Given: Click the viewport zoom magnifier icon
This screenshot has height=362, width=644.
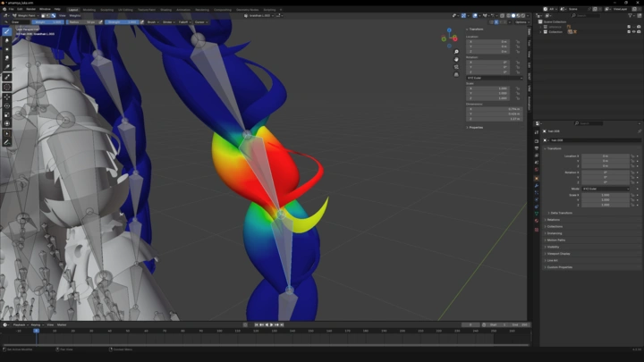Looking at the screenshot, I should (456, 52).
